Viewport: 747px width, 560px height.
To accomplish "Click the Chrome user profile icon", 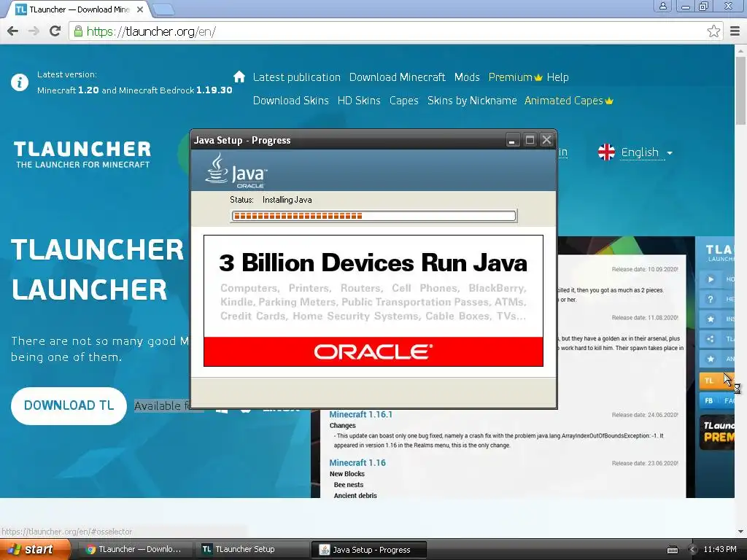I will [x=662, y=6].
